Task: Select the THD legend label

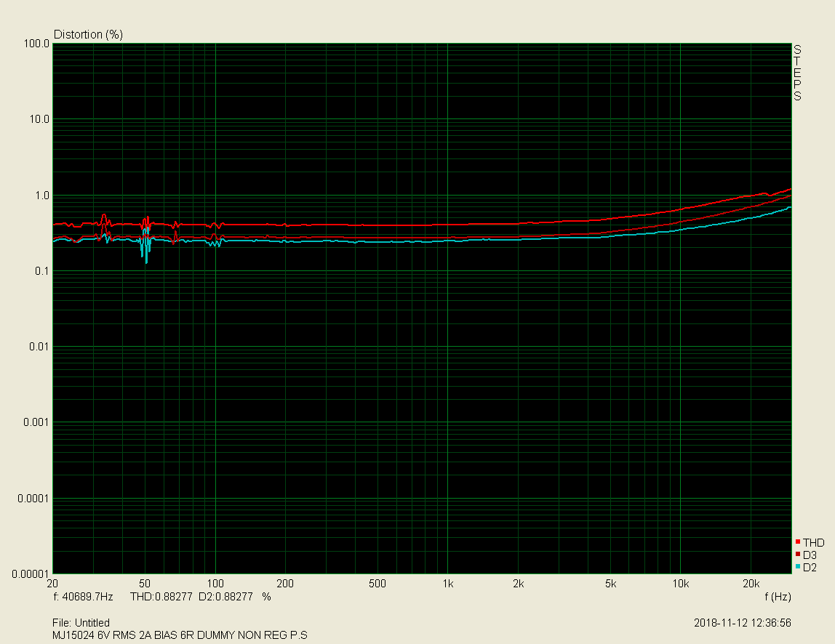Action: (x=813, y=542)
